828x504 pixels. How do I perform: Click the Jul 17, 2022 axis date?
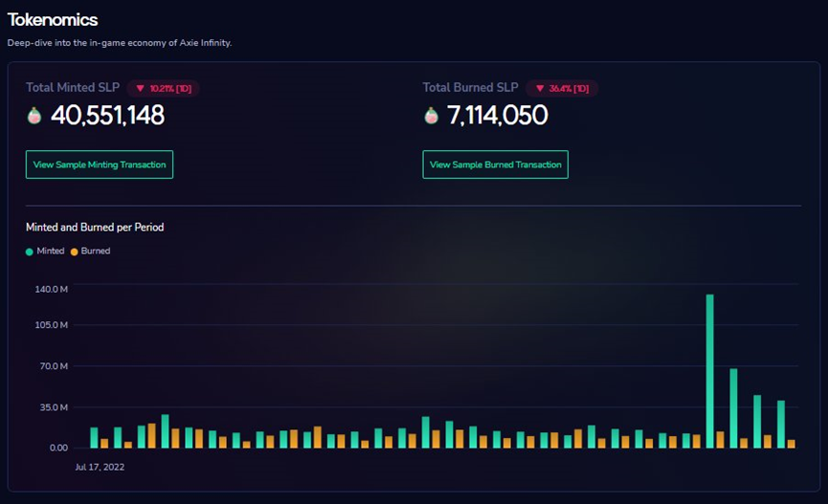point(100,467)
